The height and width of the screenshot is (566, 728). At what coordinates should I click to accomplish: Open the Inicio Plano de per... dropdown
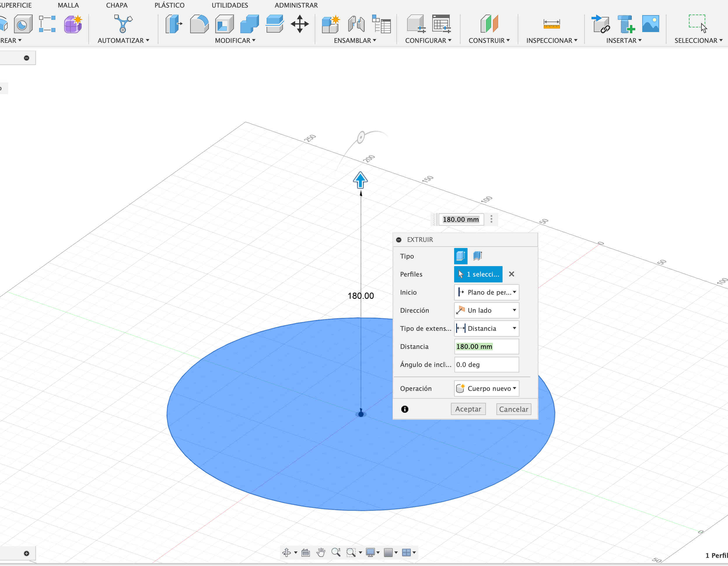click(x=487, y=293)
